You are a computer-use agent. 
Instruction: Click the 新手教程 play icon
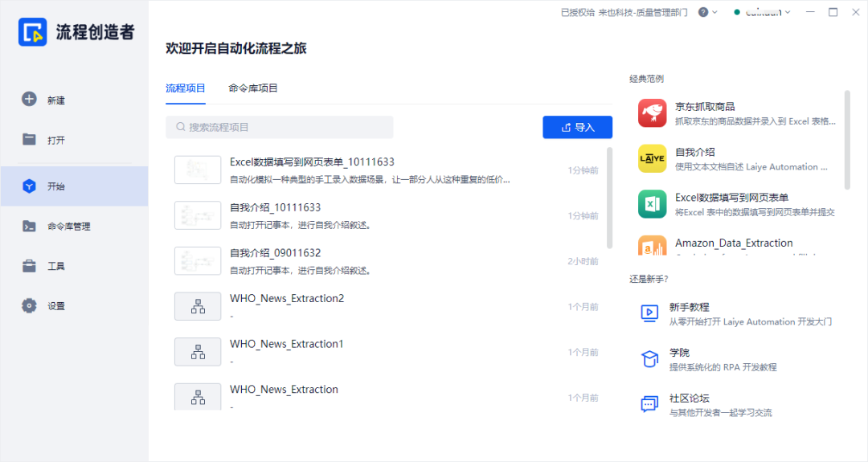(649, 313)
